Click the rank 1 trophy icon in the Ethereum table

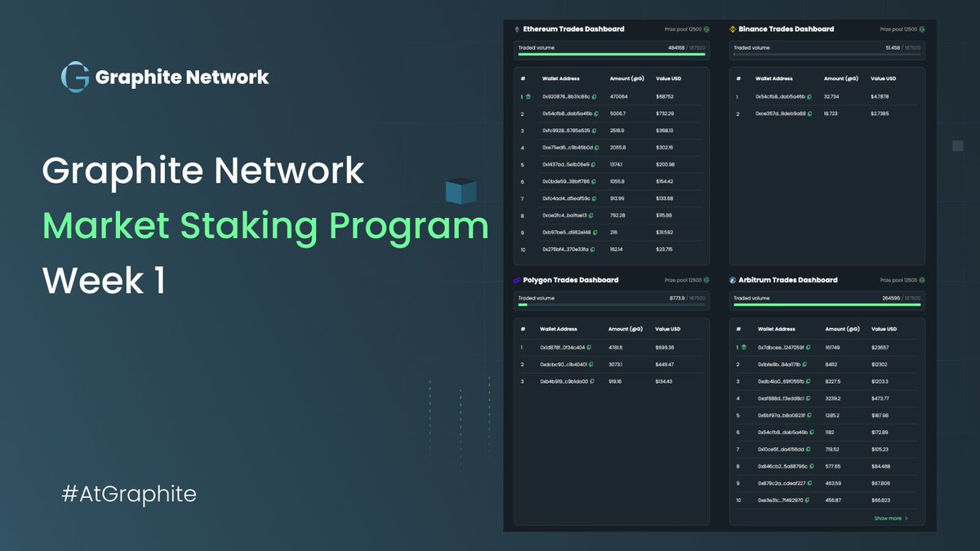[528, 96]
